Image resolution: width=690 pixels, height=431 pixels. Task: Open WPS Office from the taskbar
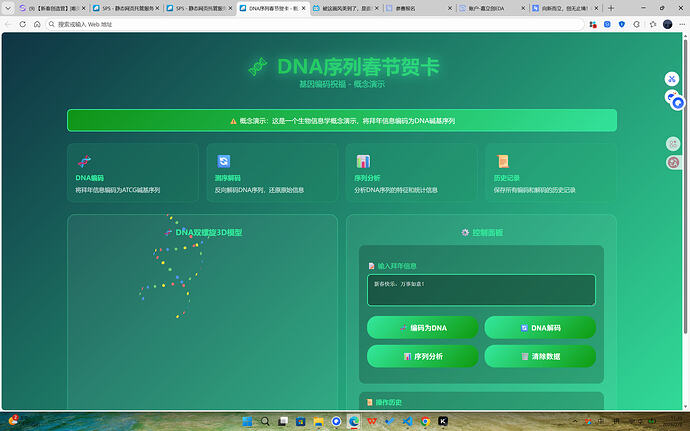[372, 421]
